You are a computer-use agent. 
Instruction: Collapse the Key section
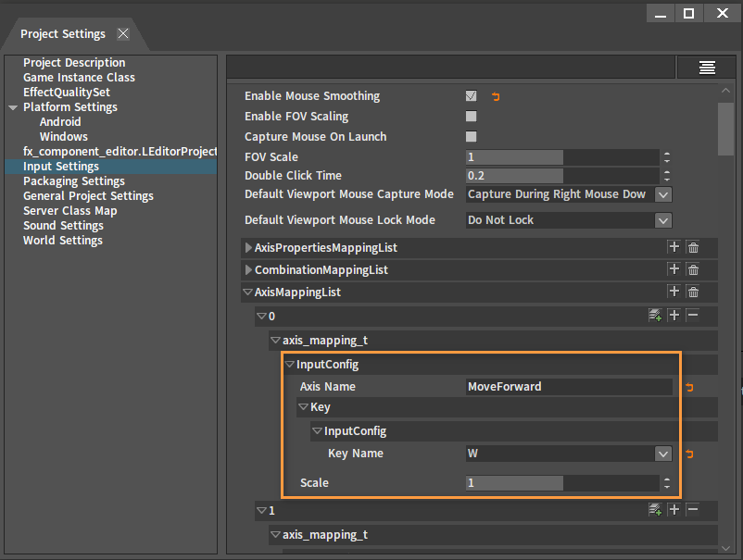coord(303,407)
